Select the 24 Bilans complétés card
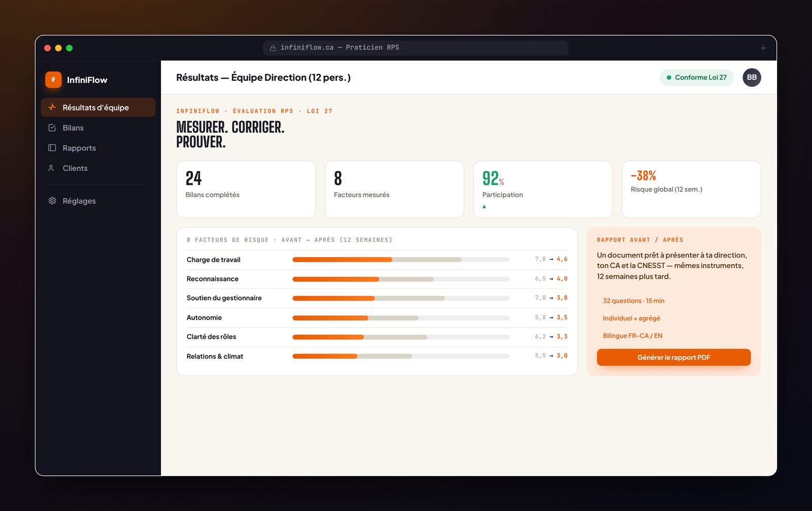The height and width of the screenshot is (511, 812). click(x=246, y=189)
